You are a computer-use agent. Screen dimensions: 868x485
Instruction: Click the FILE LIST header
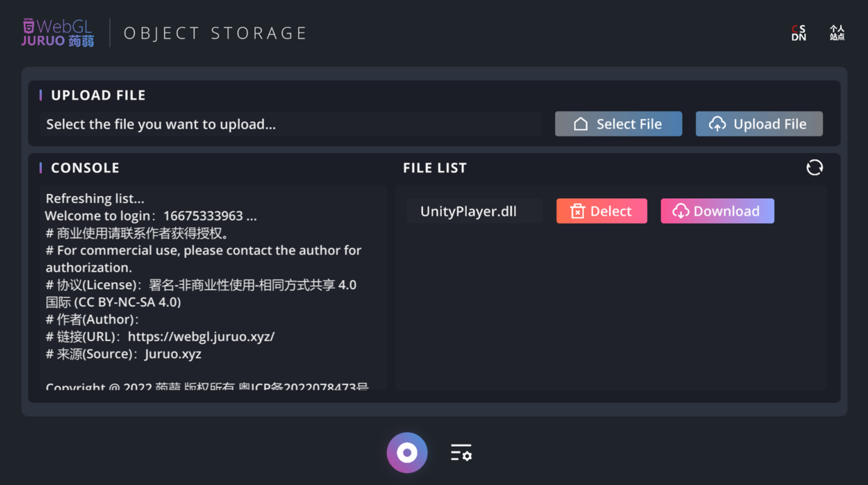435,167
